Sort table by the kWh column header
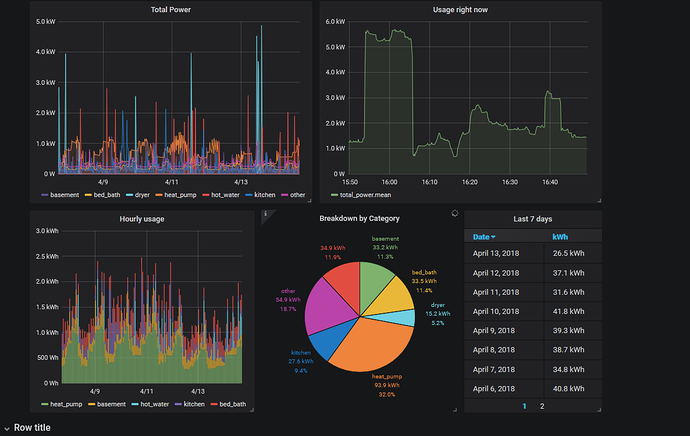 point(560,237)
